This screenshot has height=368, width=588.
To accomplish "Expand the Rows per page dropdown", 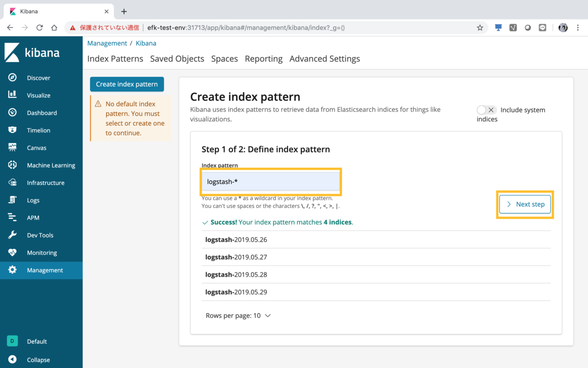I will click(238, 315).
